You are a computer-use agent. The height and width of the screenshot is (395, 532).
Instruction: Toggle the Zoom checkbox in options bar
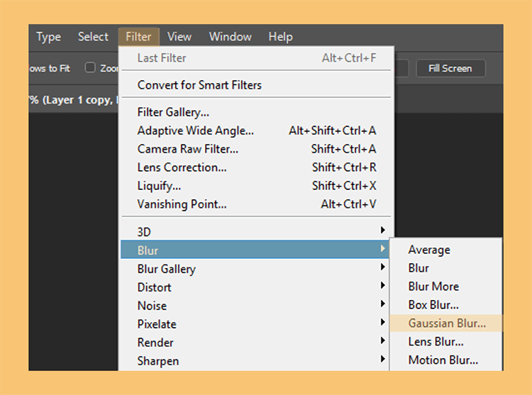tap(90, 67)
